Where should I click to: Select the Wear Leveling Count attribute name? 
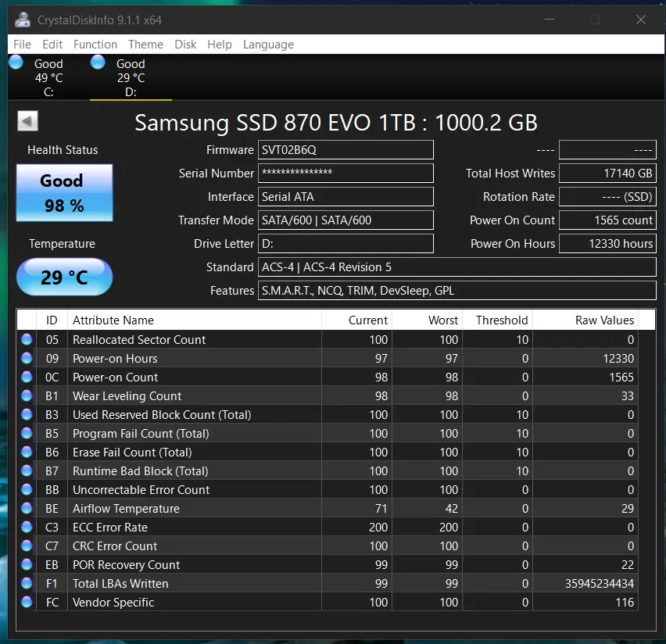point(127,396)
